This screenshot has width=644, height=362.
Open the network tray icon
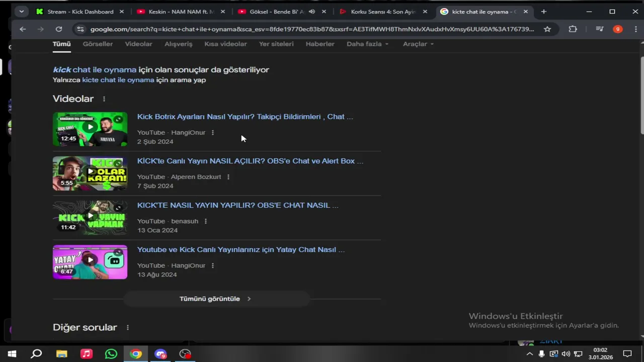coord(578,354)
